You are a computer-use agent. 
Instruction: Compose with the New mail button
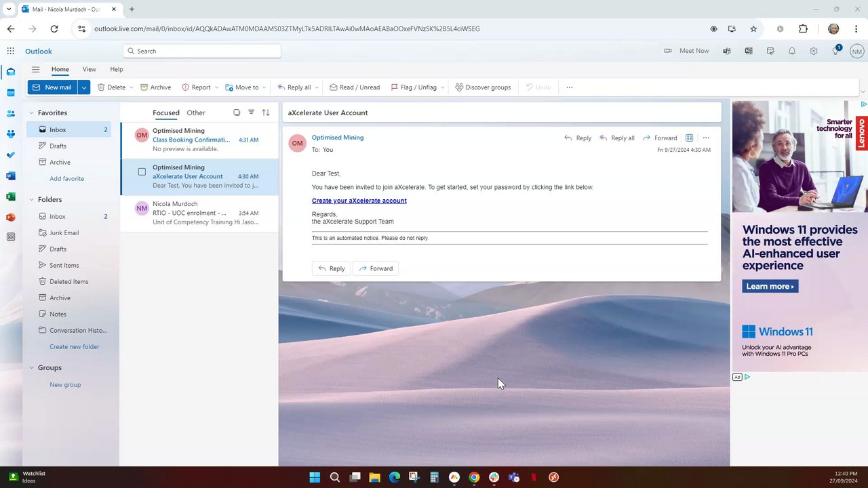click(53, 87)
